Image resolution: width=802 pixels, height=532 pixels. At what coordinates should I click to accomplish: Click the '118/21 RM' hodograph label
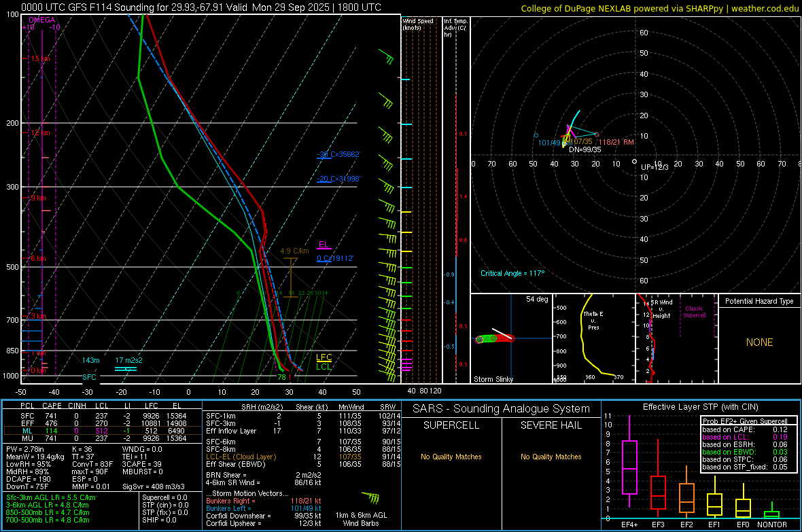(x=616, y=142)
